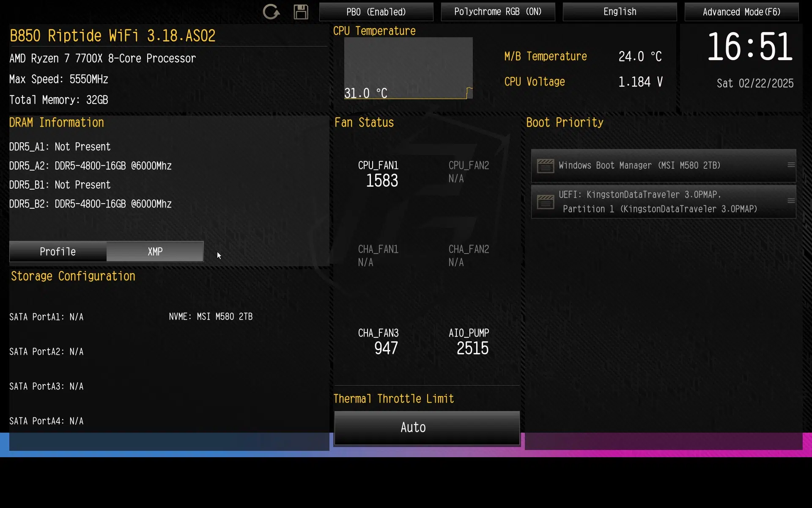Select Windows Boot Manager boot entry
The image size is (812, 508).
(664, 166)
